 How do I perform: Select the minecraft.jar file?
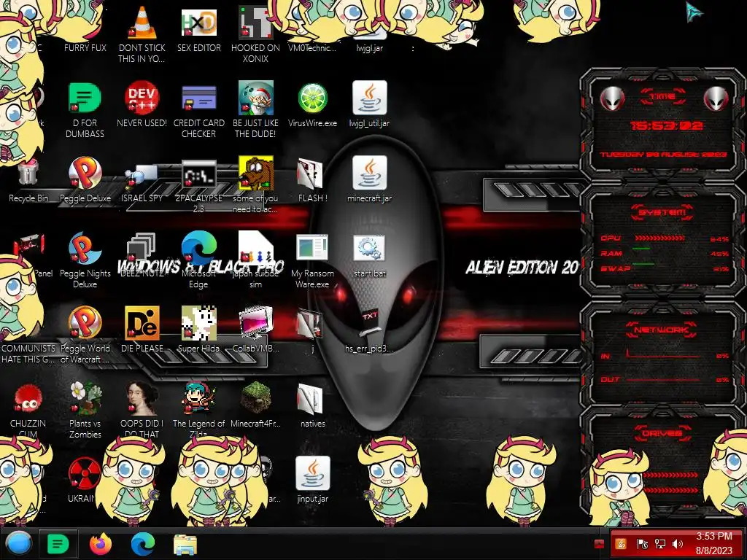click(369, 173)
